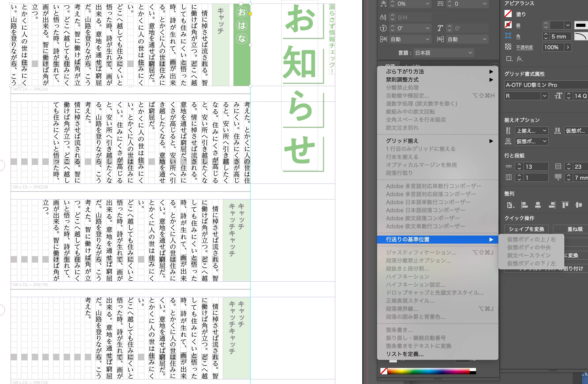Viewport: 588px width, 384px height.
Task: Choose リストを定義... menu item
Action: point(405,354)
